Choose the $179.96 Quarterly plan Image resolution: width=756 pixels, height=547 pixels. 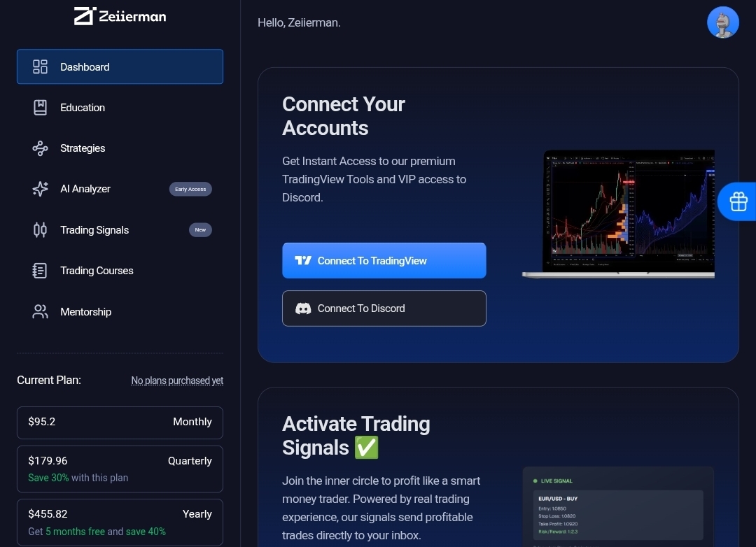click(120, 469)
